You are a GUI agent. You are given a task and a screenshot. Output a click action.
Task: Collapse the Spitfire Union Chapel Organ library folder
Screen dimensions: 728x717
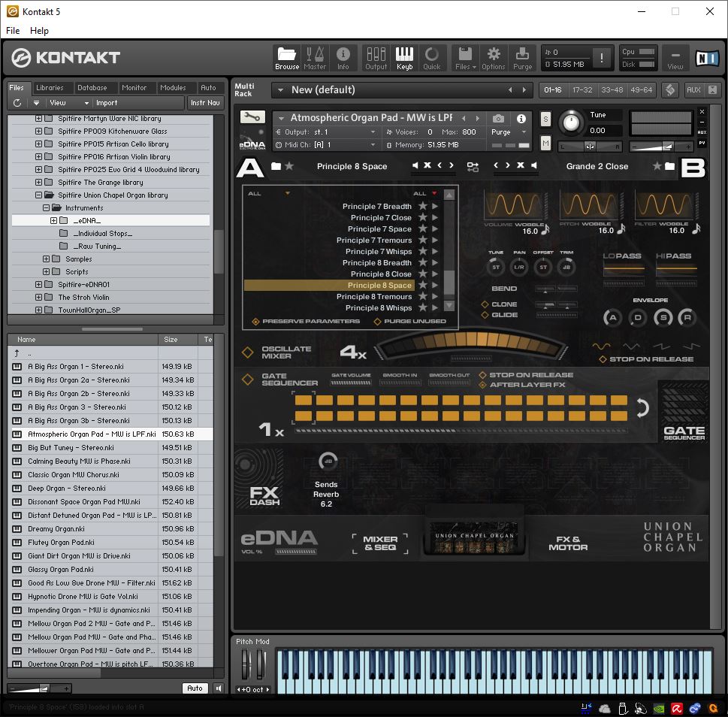pos(38,195)
